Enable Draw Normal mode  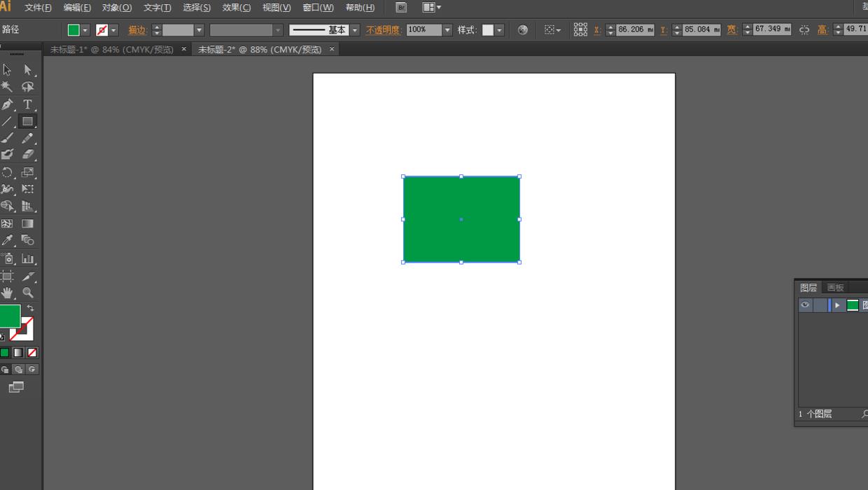(5, 370)
